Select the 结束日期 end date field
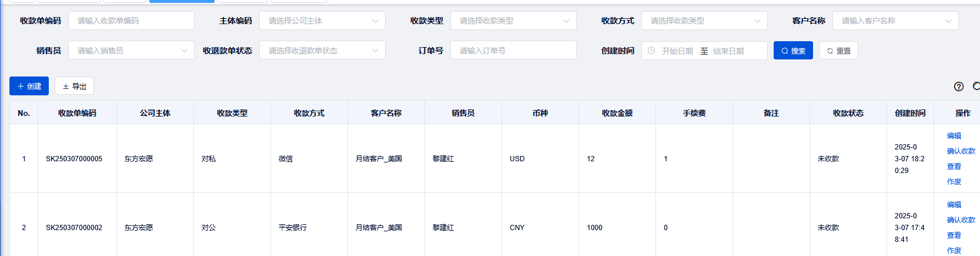This screenshot has height=256, width=980. (x=728, y=51)
